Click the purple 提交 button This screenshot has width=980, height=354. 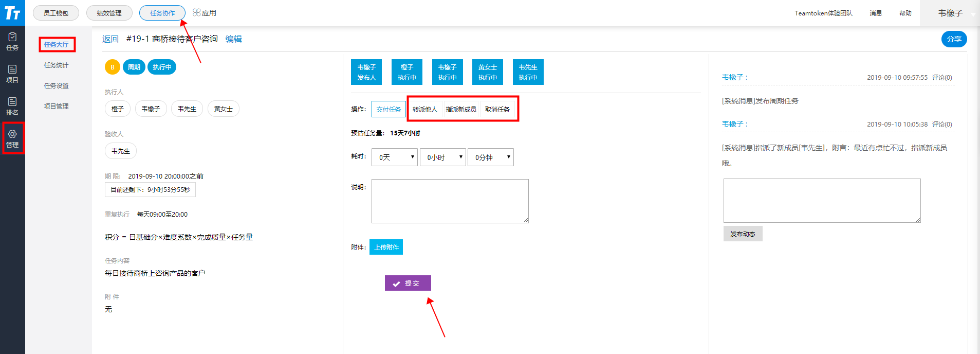(408, 283)
